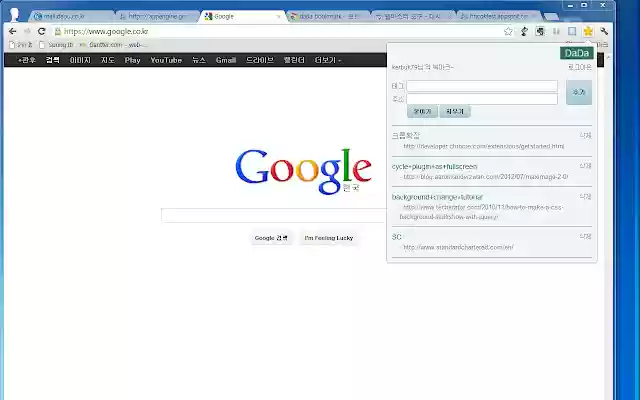Viewport: 640px width, 400px height.
Task: Toggle the yellow-star DaDa bookmark extension icon
Action: click(x=588, y=31)
